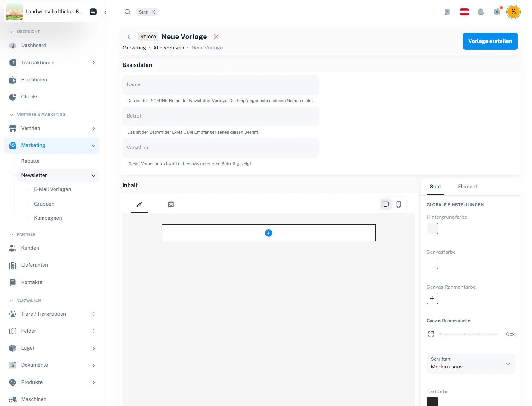Open the documentation book icon
Viewport: 532px width, 406px height.
(x=447, y=12)
